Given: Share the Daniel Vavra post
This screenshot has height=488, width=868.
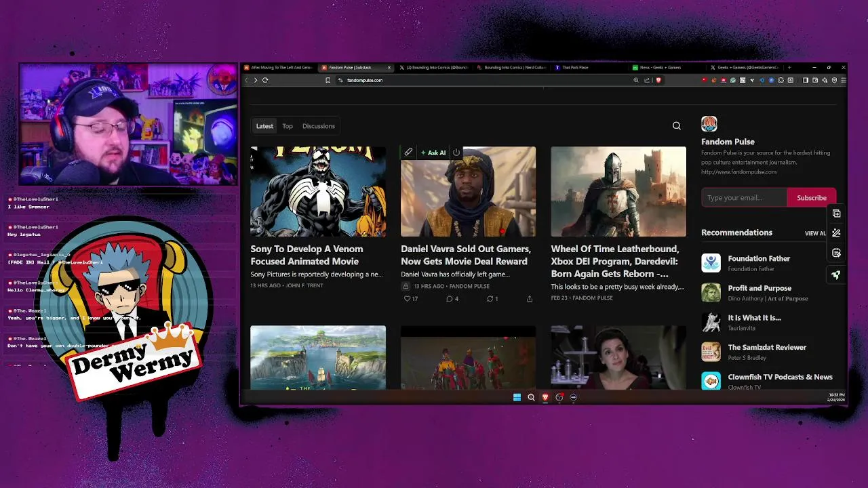Looking at the screenshot, I should point(530,298).
